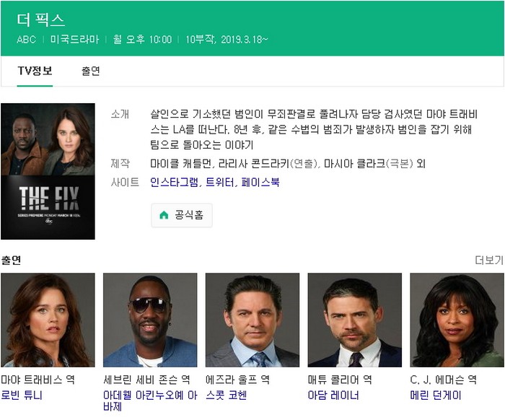Select the 아담 레이너 name link
The width and height of the screenshot is (505, 420).
tap(333, 395)
